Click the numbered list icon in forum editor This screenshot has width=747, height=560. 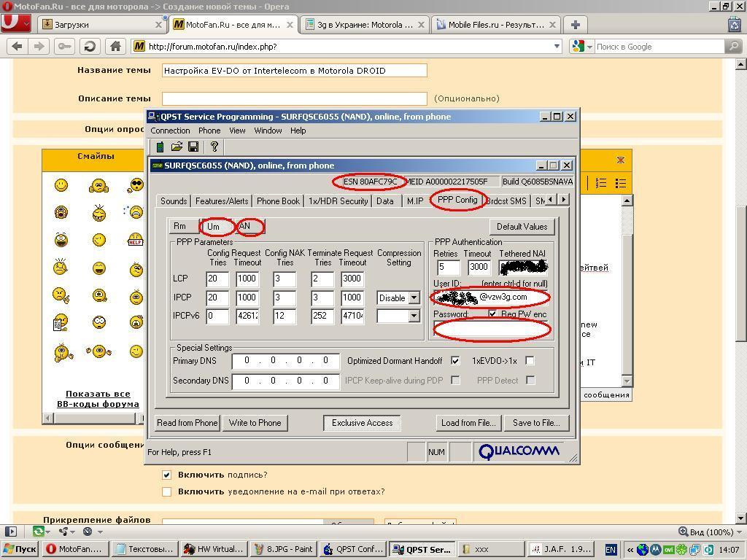tap(601, 183)
